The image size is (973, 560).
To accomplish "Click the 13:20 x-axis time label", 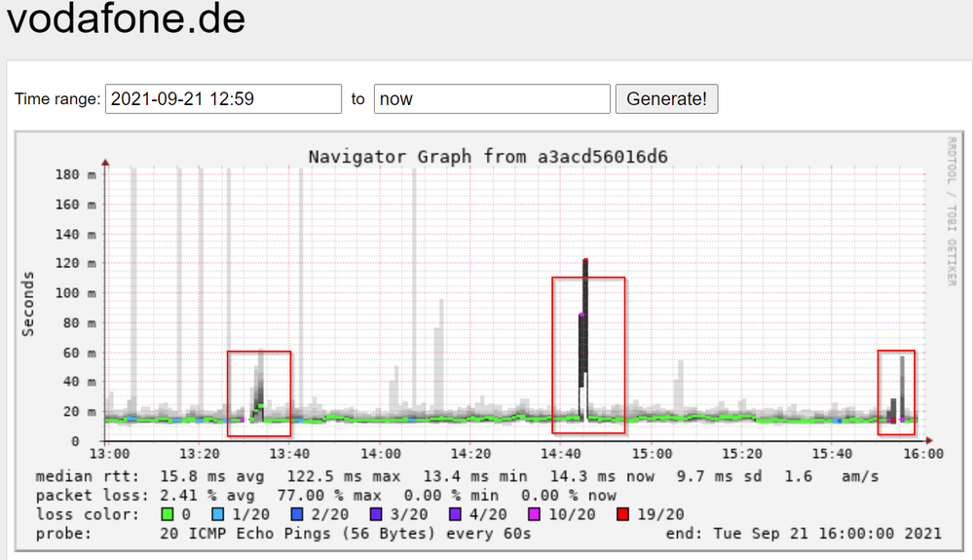I will pos(200,454).
